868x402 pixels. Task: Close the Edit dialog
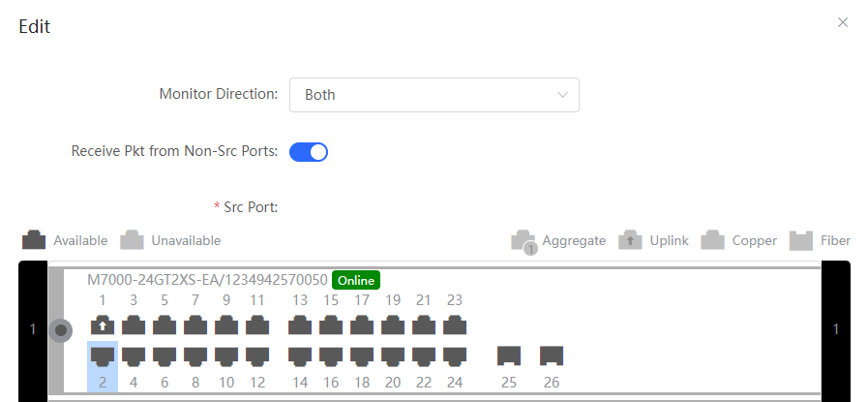843,22
